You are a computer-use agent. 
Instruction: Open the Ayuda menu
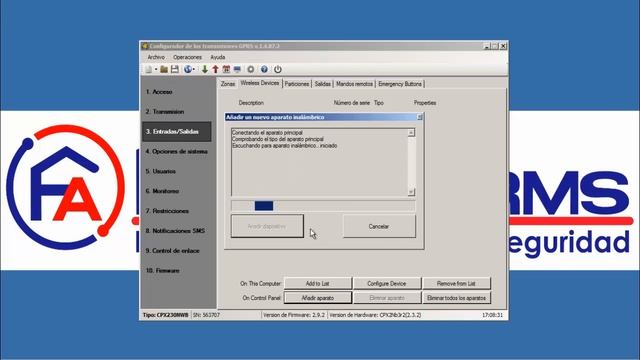coord(218,57)
